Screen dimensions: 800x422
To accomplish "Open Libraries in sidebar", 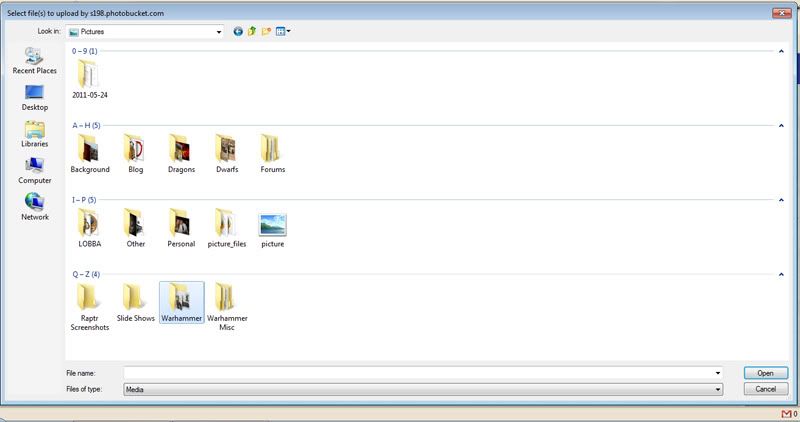I will click(x=35, y=134).
